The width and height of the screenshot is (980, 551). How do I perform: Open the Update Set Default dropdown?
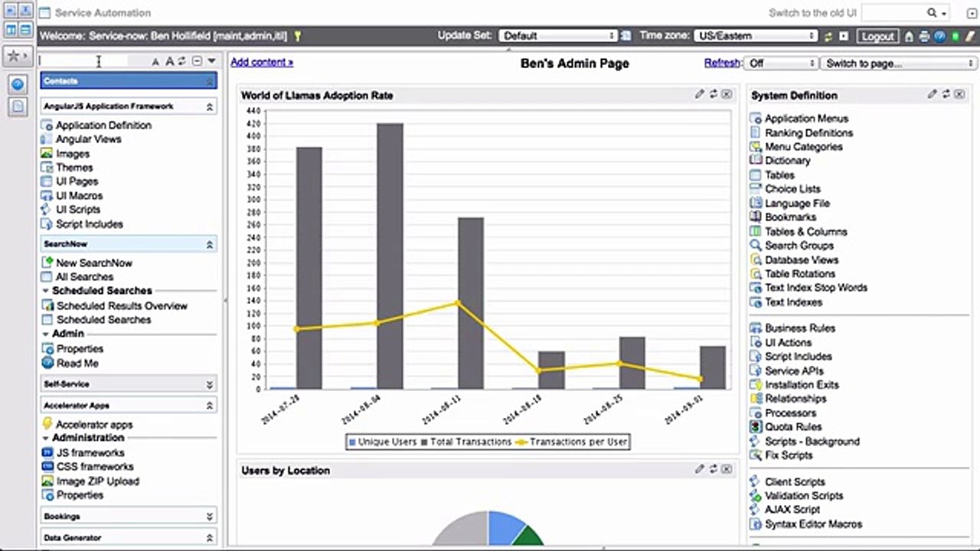(x=558, y=36)
